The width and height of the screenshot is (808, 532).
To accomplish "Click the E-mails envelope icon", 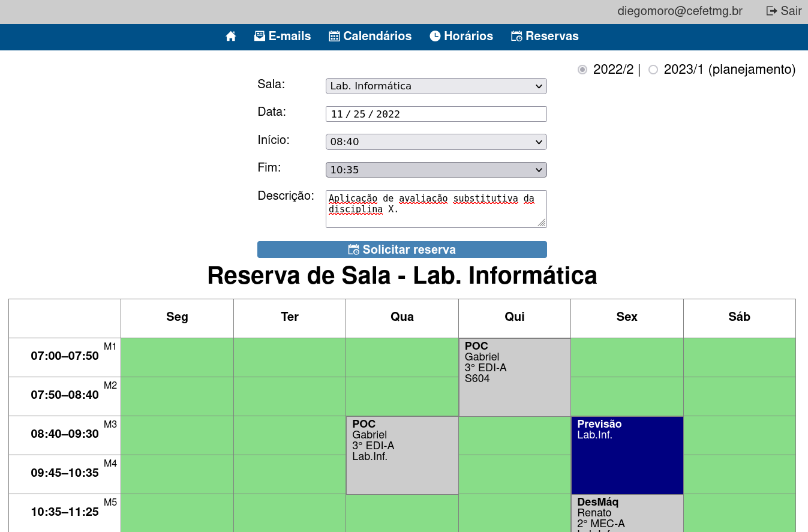I will 260,36.
